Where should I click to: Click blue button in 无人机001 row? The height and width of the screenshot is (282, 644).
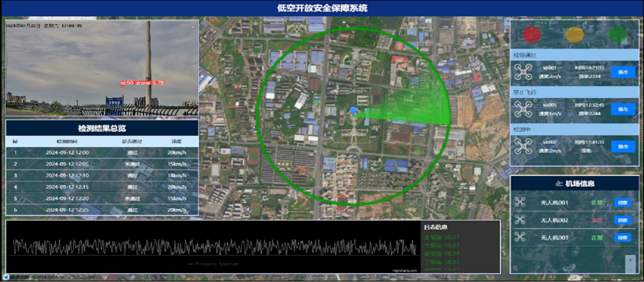point(623,203)
